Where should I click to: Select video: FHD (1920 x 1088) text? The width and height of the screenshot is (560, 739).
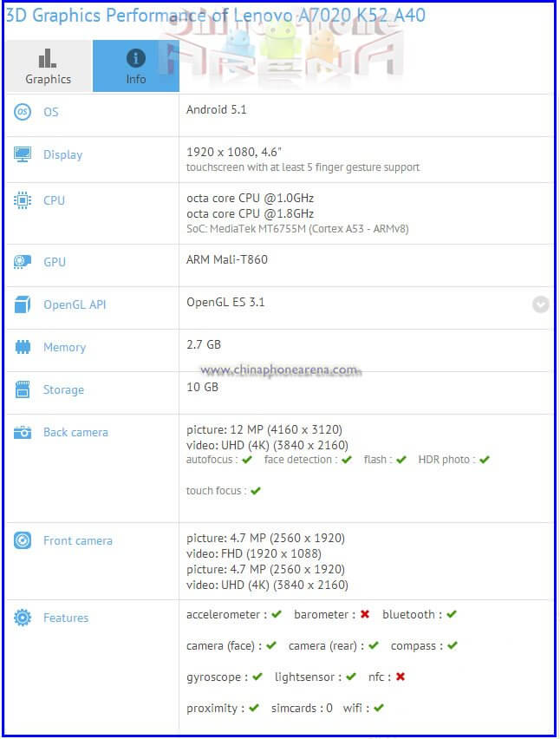254,553
